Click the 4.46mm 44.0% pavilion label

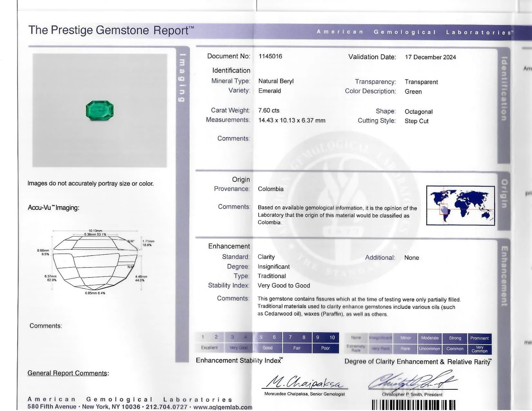[x=141, y=279]
